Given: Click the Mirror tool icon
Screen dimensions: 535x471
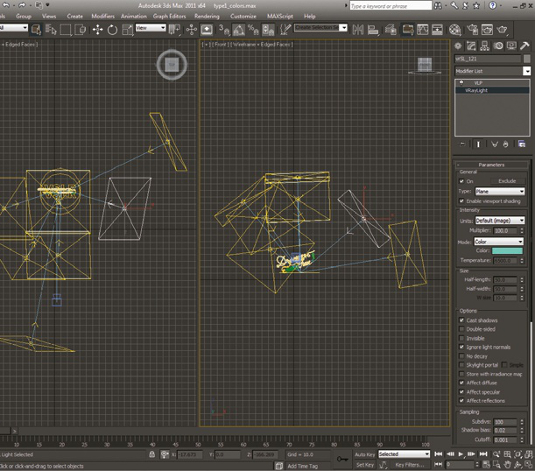Looking at the screenshot, I should 358,30.
